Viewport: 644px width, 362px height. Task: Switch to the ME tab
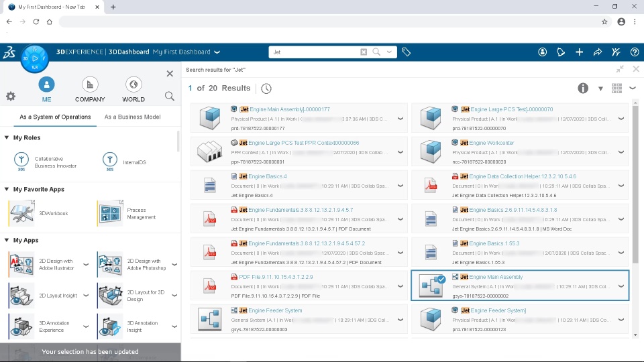tap(46, 89)
